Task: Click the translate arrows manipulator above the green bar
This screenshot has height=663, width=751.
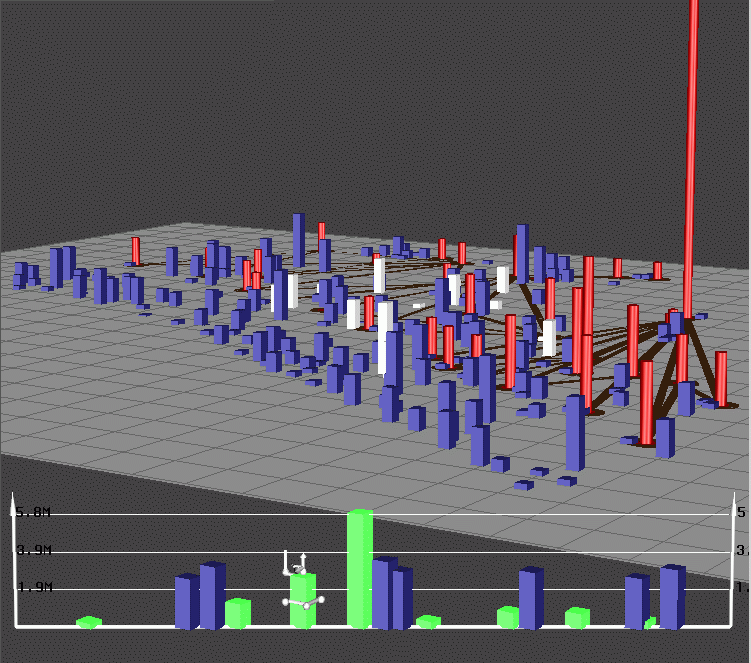Action: (295, 563)
